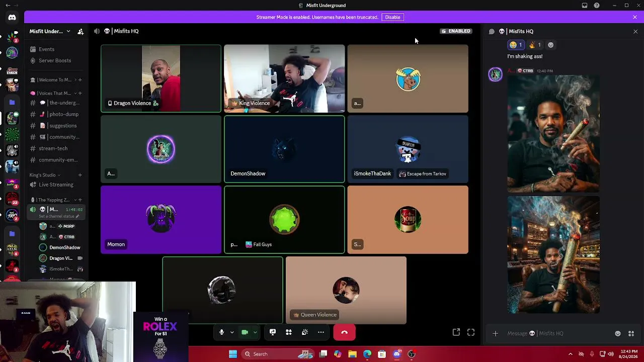The height and width of the screenshot is (362, 644).
Task: Open the TRIO server icon in server list
Action: (x=12, y=215)
